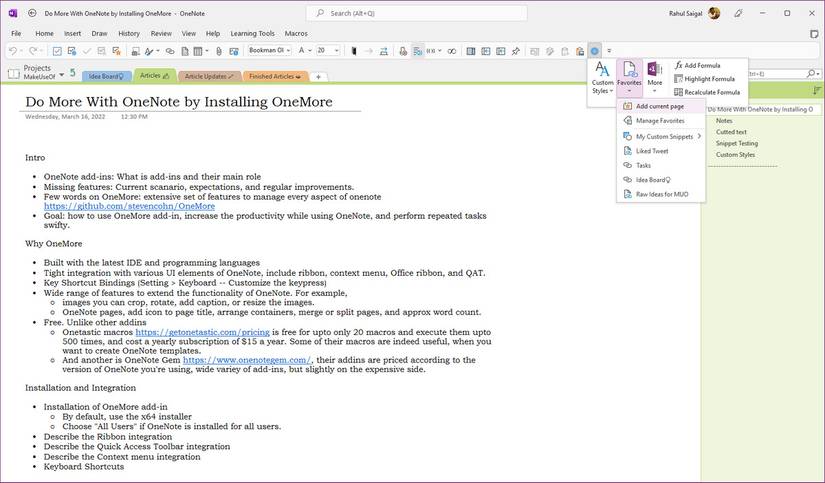Click the pushpin icon in the toolbar

coord(516,51)
